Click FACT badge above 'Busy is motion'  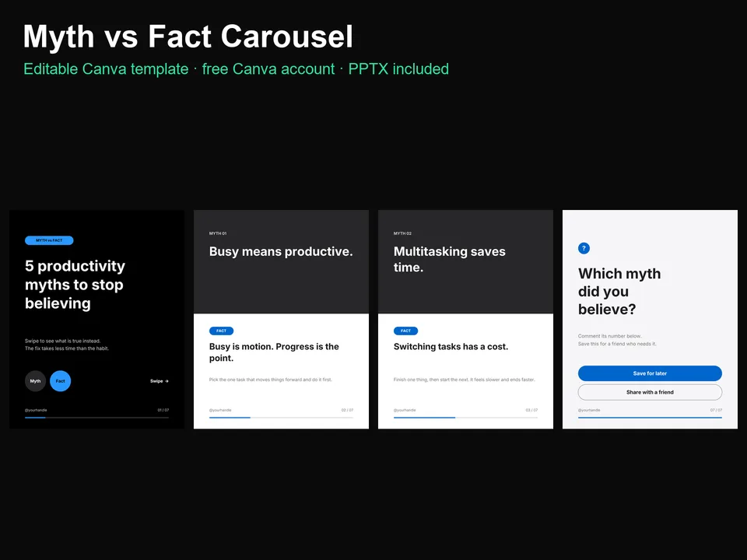pyautogui.click(x=221, y=331)
